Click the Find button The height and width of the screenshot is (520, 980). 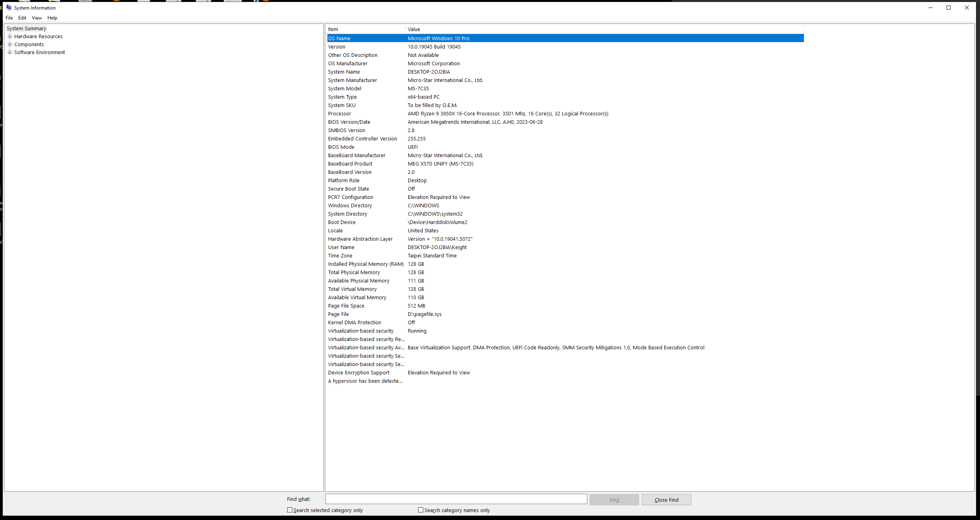[x=614, y=500]
